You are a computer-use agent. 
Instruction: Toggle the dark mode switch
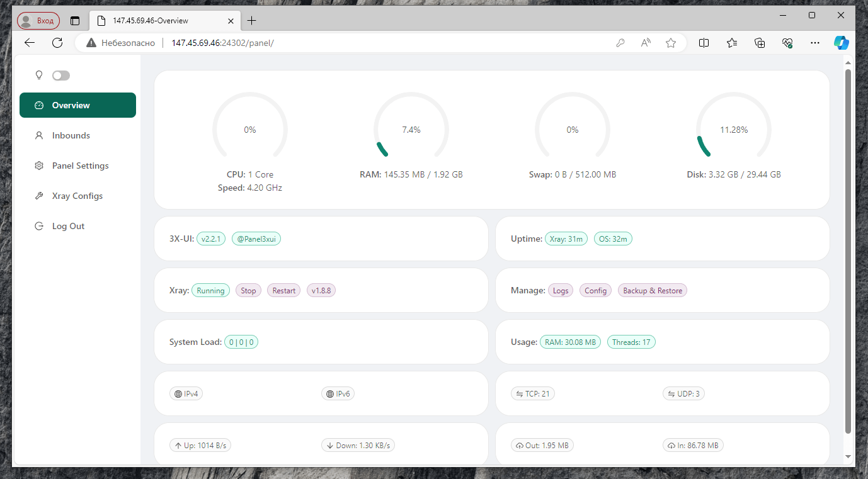pos(61,75)
